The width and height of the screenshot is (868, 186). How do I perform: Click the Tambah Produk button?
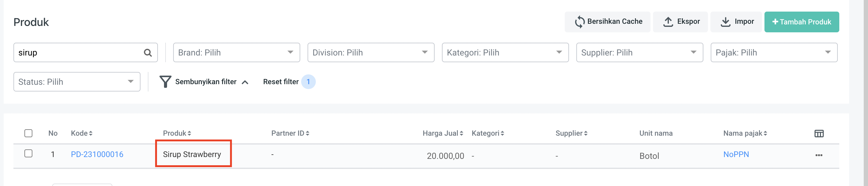(x=801, y=22)
